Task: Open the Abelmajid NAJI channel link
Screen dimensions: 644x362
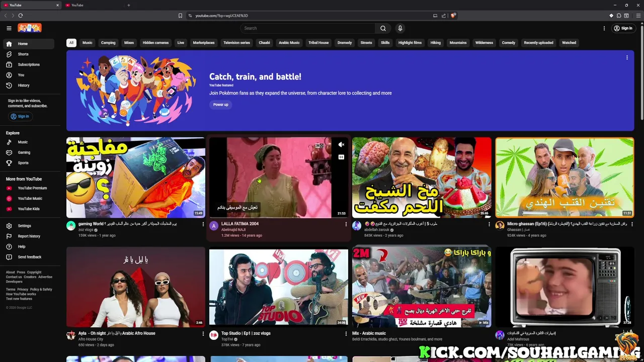Action: (x=233, y=230)
